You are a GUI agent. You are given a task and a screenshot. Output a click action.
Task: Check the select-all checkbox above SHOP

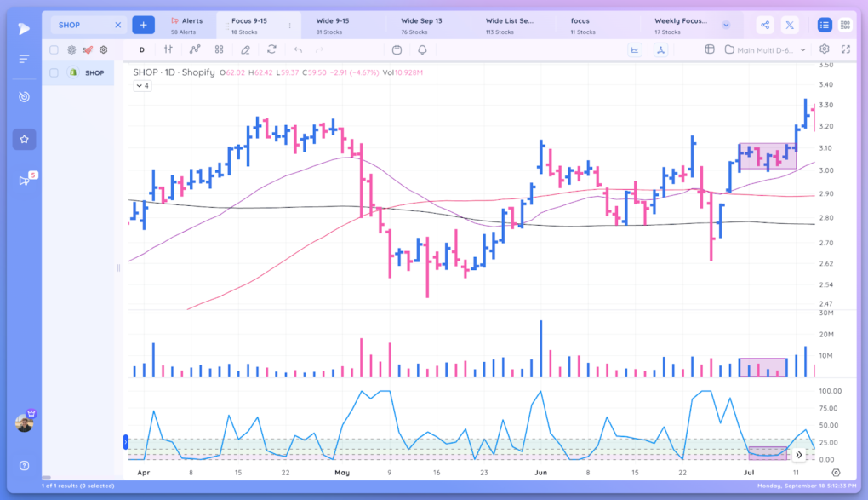click(x=53, y=49)
